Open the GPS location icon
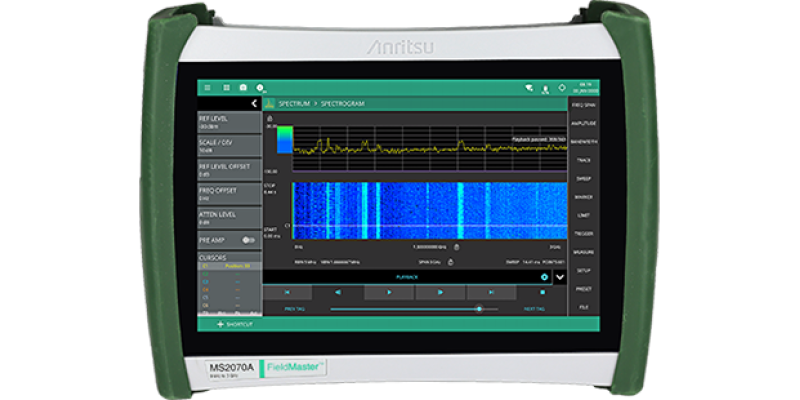The width and height of the screenshot is (800, 400). (562, 88)
